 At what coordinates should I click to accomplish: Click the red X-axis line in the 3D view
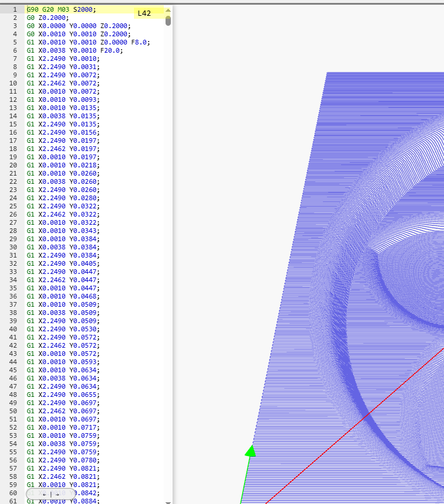tap(354, 427)
